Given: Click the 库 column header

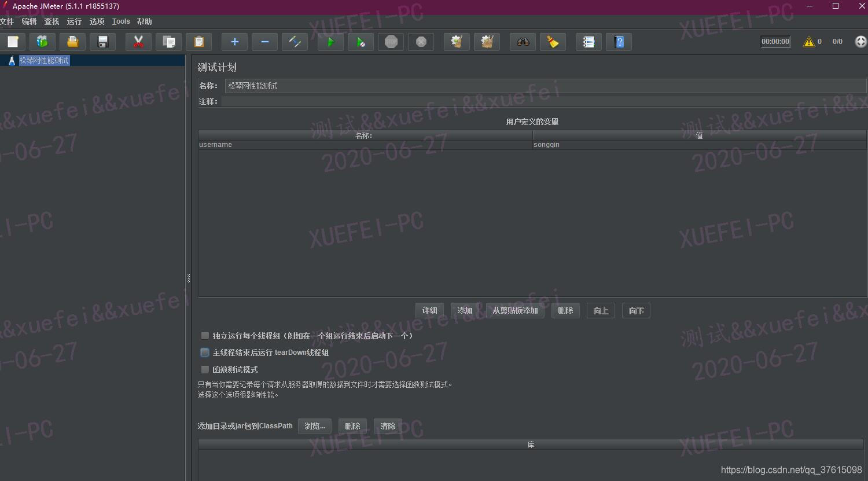Looking at the screenshot, I should pos(531,445).
